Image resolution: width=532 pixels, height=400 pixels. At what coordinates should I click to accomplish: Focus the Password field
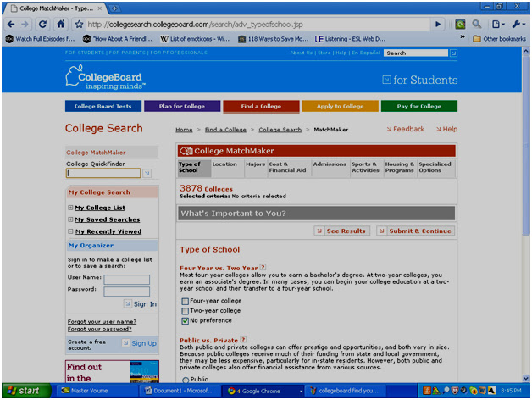[x=126, y=292]
